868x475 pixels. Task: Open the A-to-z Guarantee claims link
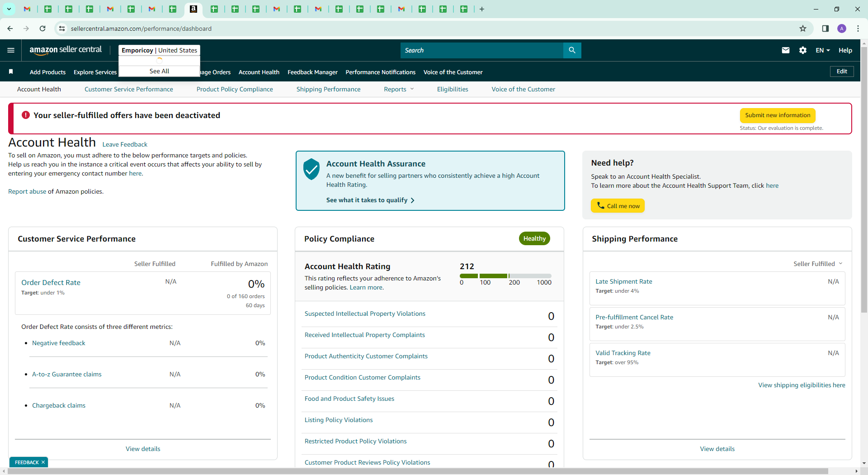pos(67,374)
